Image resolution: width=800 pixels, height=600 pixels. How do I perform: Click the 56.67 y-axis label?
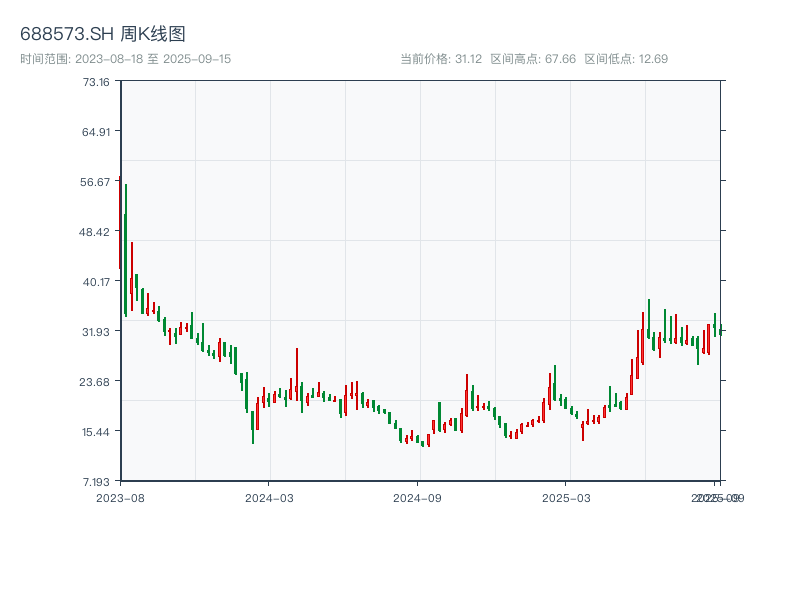pos(95,182)
